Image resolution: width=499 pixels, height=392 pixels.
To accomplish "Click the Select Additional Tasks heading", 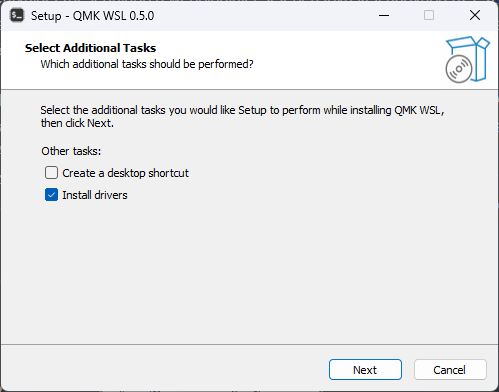I will point(90,48).
